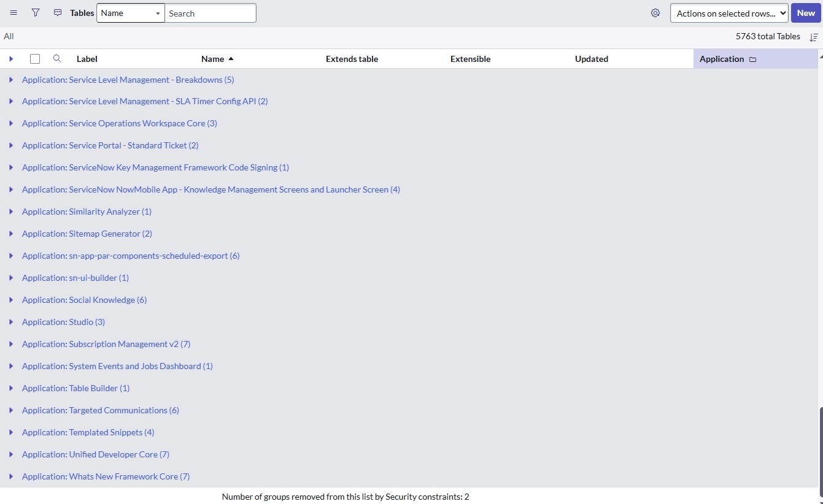
Task: Click the Name column sort arrow
Action: point(231,58)
